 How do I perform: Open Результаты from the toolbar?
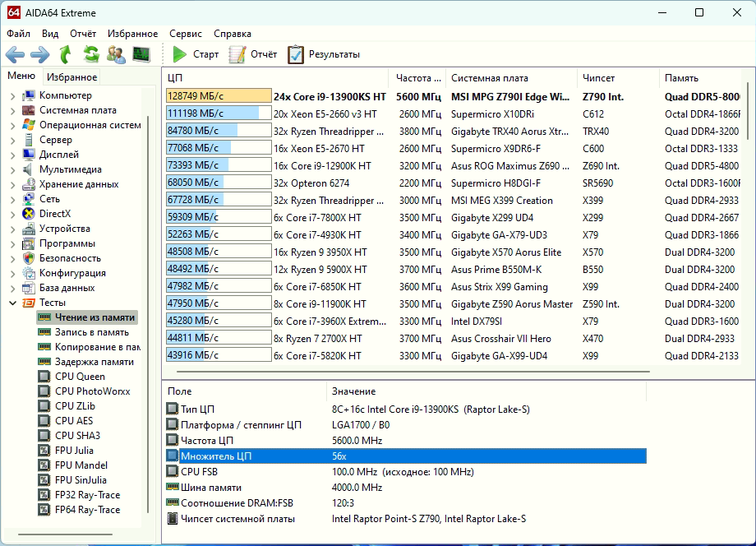[324, 54]
